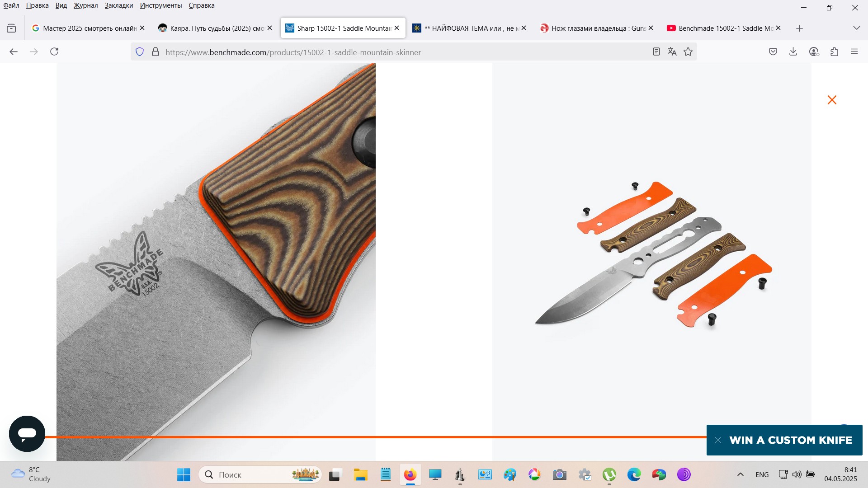Screen dimensions: 868x488
Task: Show hidden system tray icons
Action: point(741,474)
